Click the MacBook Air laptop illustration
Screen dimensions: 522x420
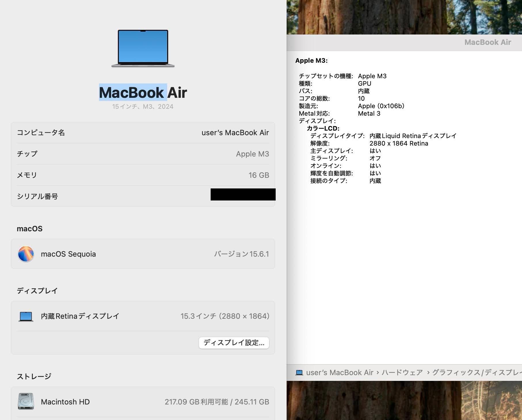click(x=143, y=48)
